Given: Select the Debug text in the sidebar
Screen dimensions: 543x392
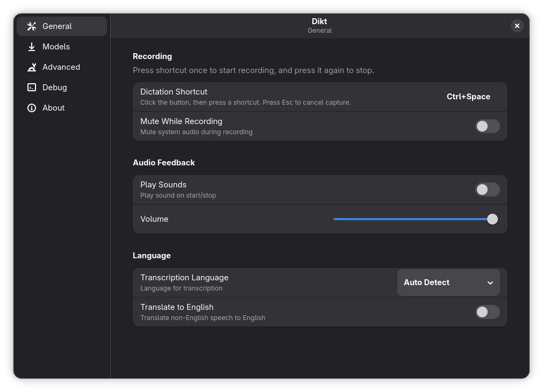Looking at the screenshot, I should click(x=55, y=88).
